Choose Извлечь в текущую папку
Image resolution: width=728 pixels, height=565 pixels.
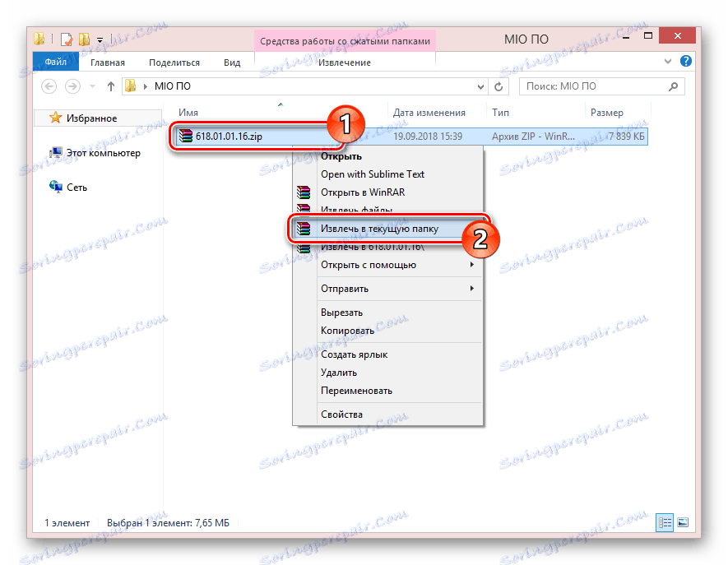[x=387, y=229]
